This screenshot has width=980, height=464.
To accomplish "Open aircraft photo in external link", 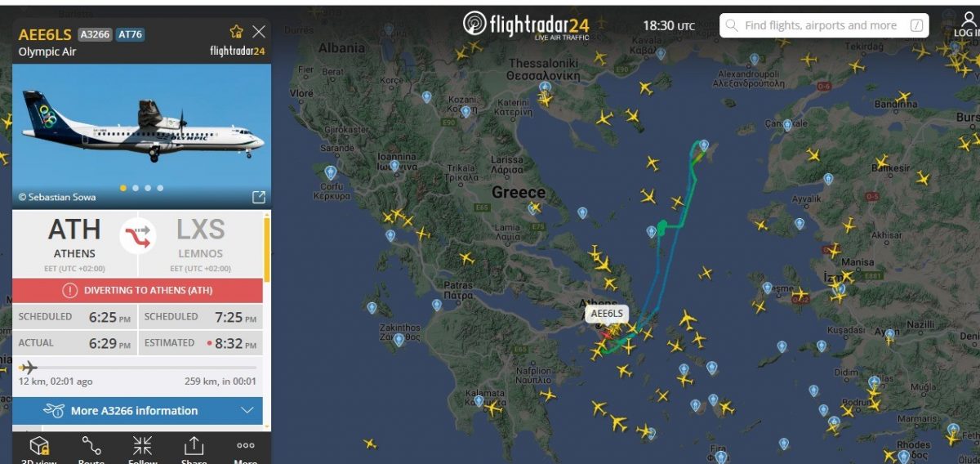I will point(259,197).
